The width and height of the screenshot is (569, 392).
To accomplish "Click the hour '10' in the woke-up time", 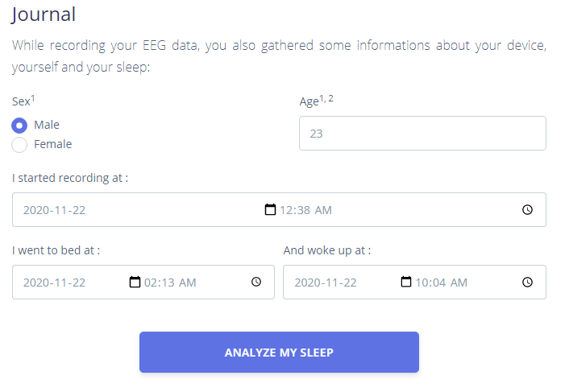I will (422, 283).
